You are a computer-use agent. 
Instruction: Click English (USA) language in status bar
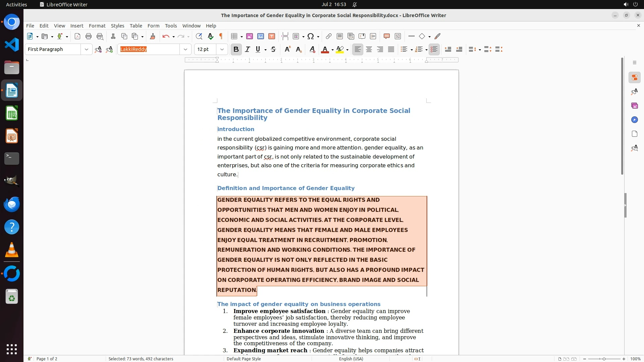(x=351, y=359)
